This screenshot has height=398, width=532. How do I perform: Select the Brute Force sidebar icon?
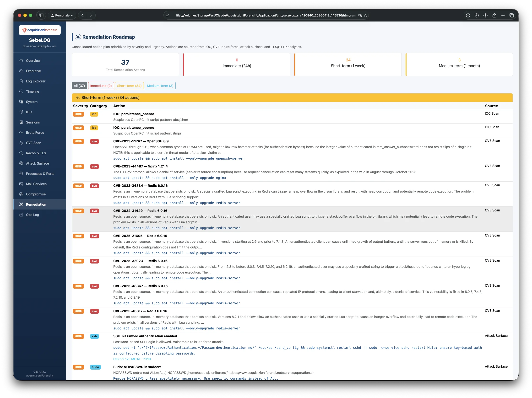click(22, 132)
